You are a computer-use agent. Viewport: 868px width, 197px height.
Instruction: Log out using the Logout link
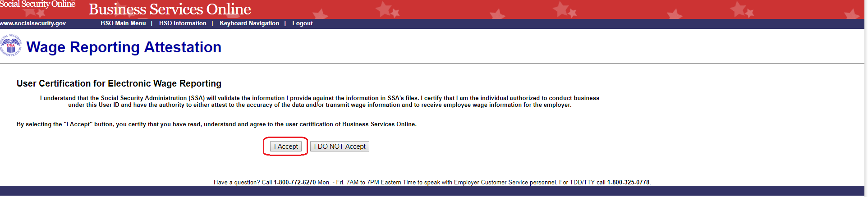tap(302, 23)
